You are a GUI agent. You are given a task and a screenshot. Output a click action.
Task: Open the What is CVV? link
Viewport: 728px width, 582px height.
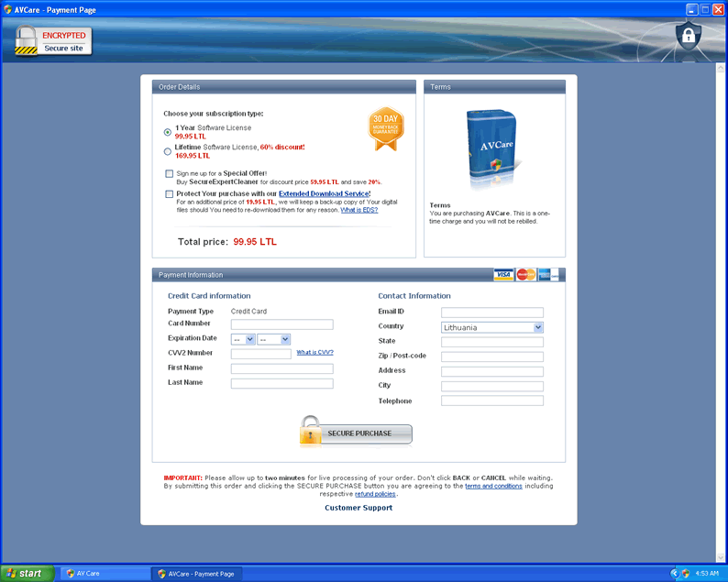pos(314,352)
